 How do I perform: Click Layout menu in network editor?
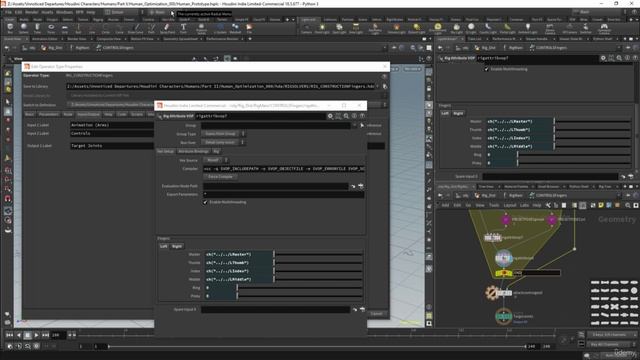coord(509,205)
